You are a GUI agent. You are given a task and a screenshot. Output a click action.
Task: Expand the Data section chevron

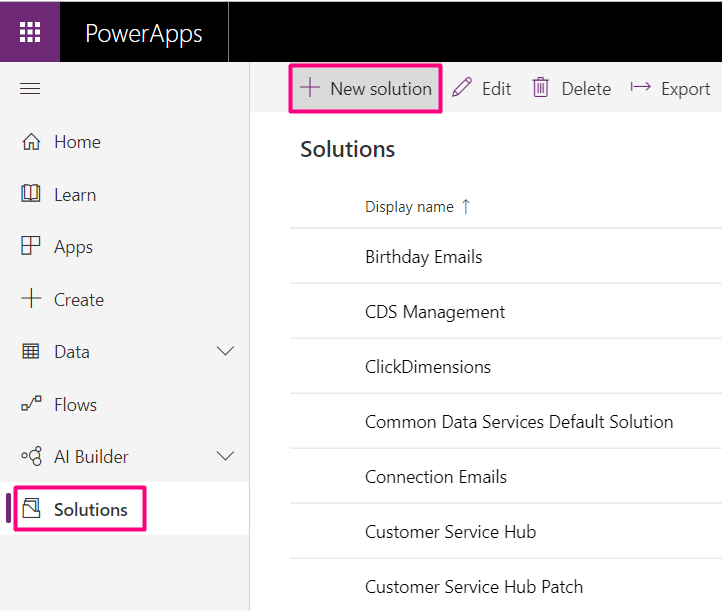[x=225, y=351]
